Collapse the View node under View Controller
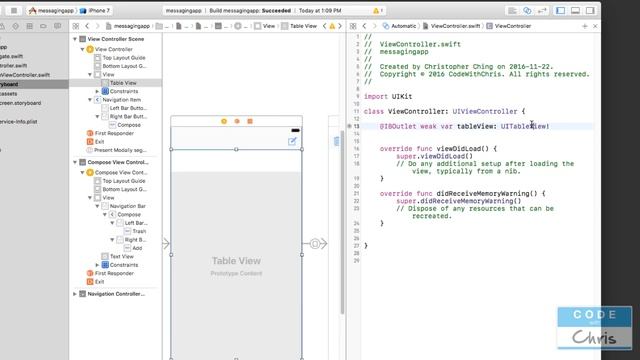Image resolution: width=640 pixels, height=360 pixels. [x=90, y=75]
